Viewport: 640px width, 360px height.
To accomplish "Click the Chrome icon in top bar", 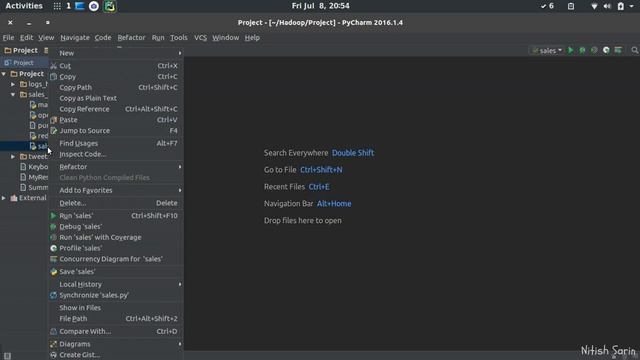I will point(94,6).
